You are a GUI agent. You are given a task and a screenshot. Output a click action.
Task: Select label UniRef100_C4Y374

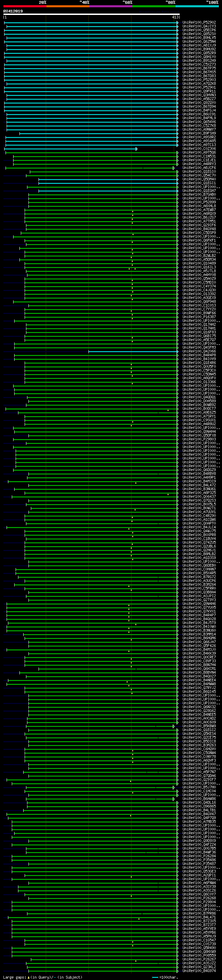pos(199,286)
